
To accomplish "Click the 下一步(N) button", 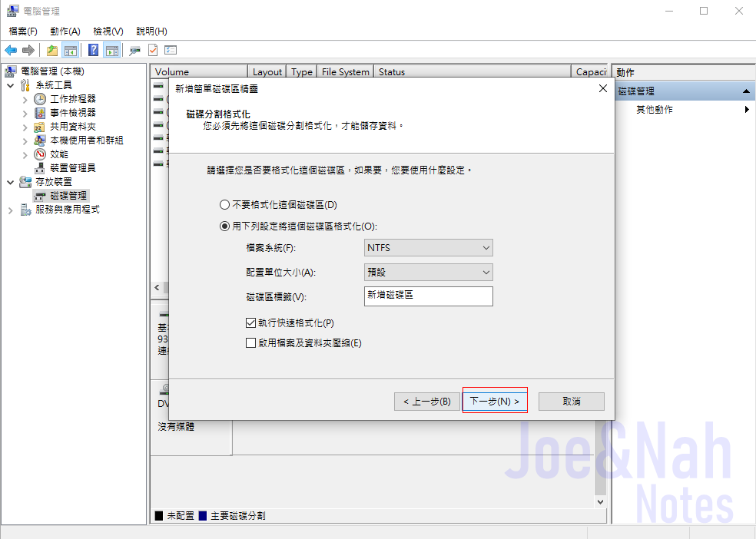I will click(x=494, y=400).
